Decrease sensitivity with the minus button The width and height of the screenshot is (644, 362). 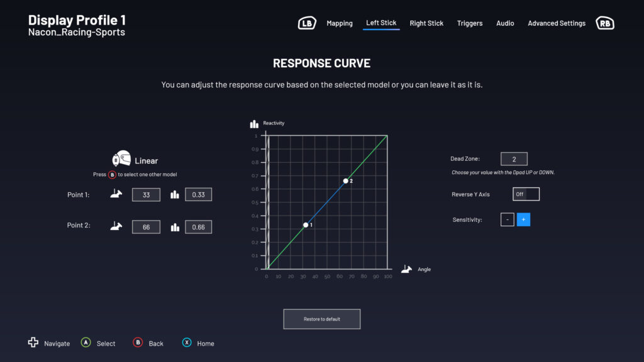[508, 220]
